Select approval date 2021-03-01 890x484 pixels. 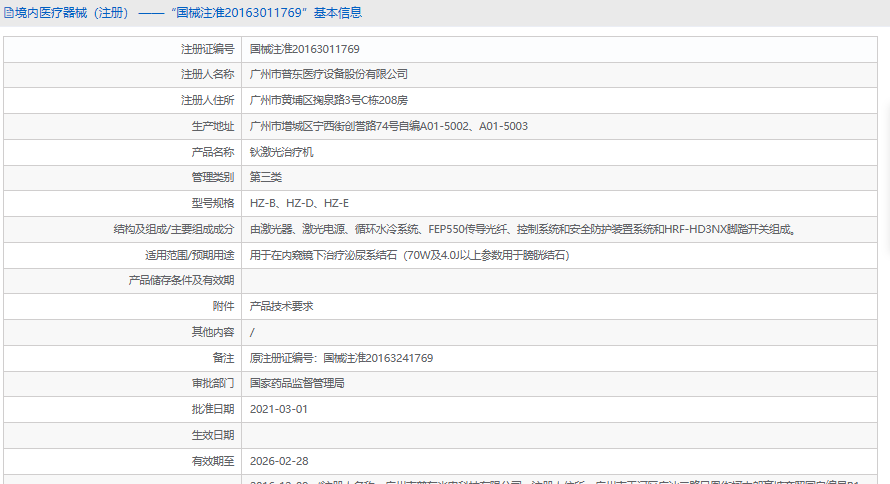[x=279, y=409]
